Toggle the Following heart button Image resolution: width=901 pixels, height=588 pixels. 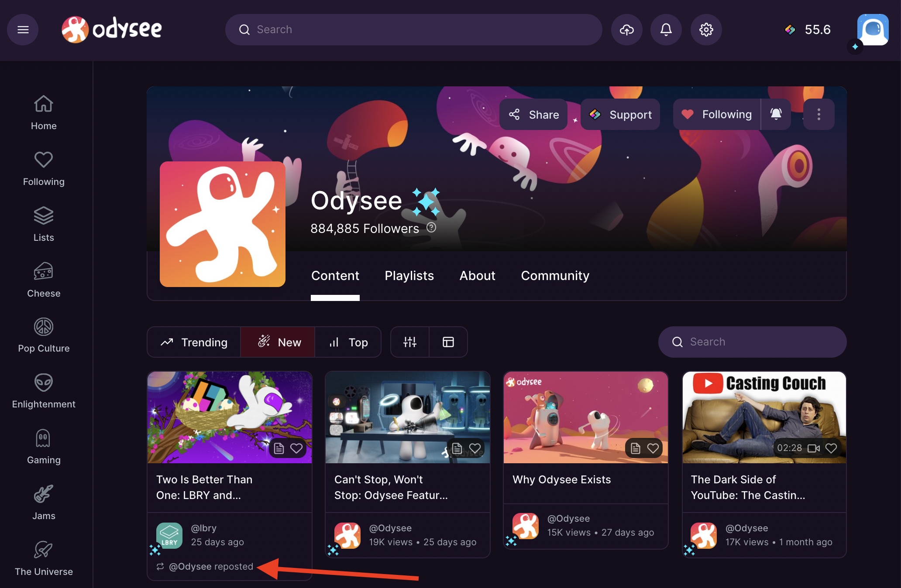click(x=717, y=114)
